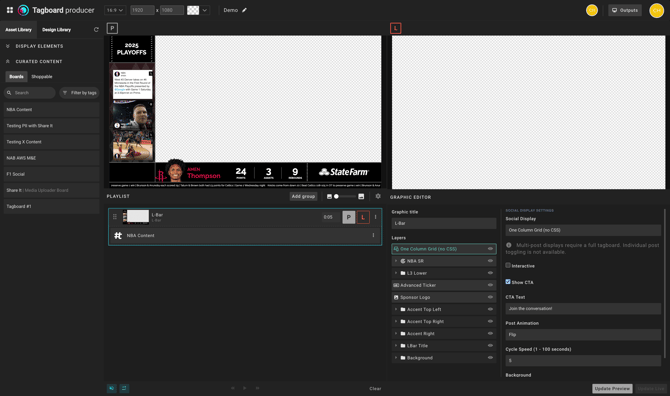Viewport: 670px width, 396px height.
Task: Hide the Sponsor Logo layer
Action: pyautogui.click(x=490, y=297)
